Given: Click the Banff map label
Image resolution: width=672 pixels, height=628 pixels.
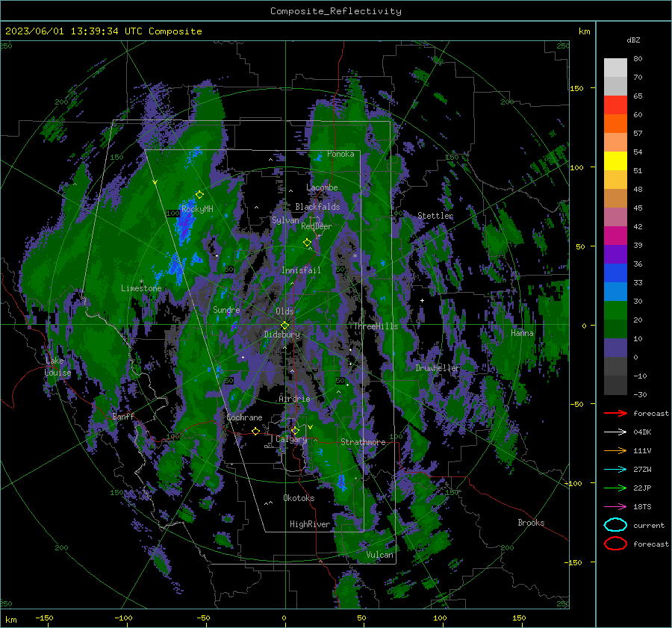Looking at the screenshot, I should tap(123, 417).
